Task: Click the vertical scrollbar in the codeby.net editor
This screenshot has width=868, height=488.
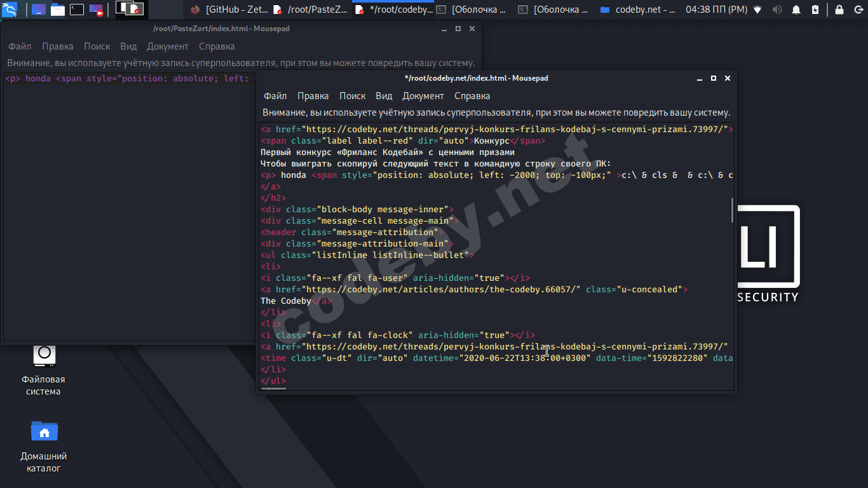Action: (x=732, y=211)
